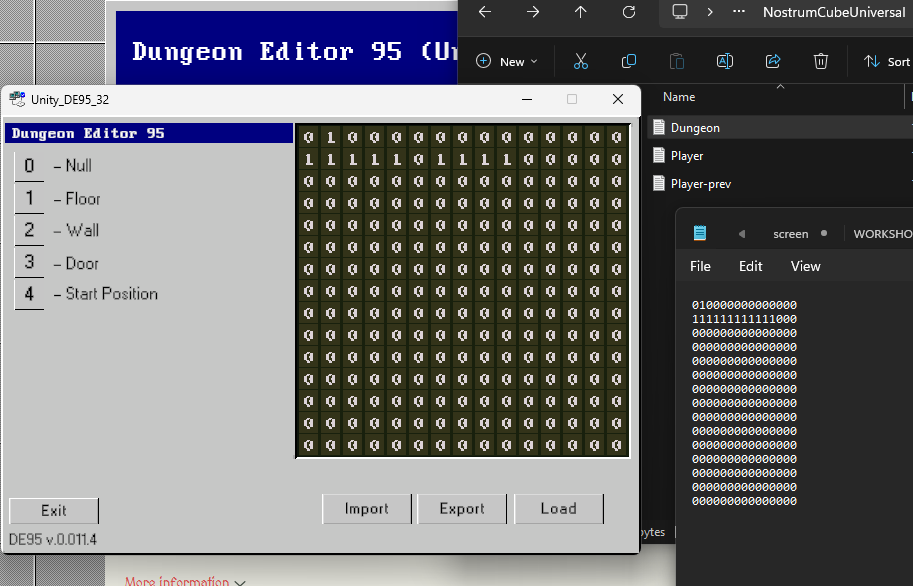Click the Name column header
913x586 pixels.
679,97
